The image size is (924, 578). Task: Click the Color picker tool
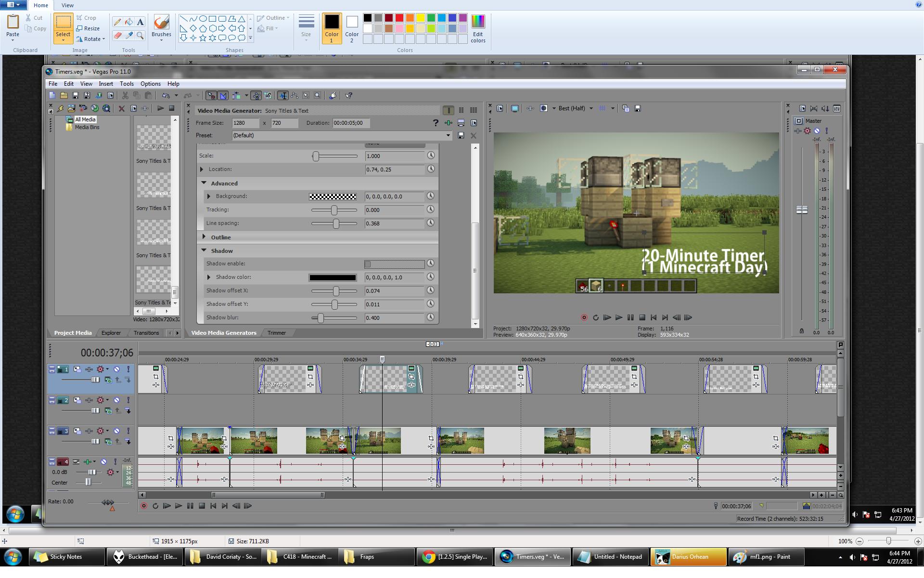[128, 36]
